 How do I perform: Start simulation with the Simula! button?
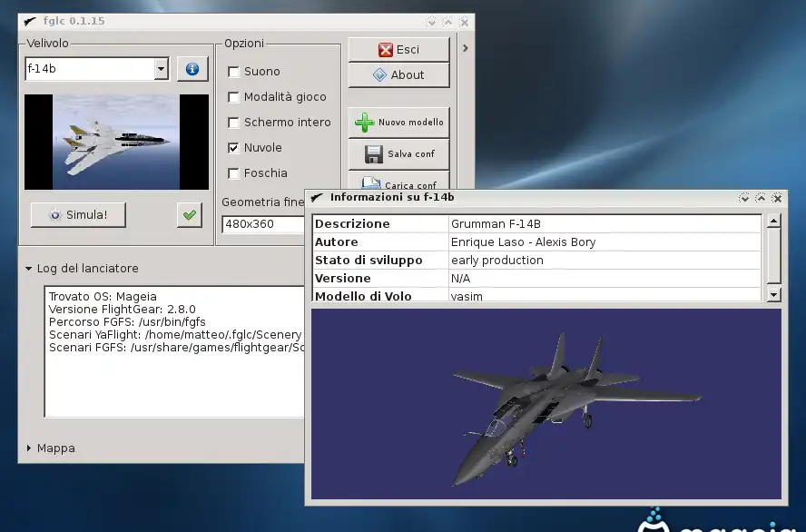78,215
